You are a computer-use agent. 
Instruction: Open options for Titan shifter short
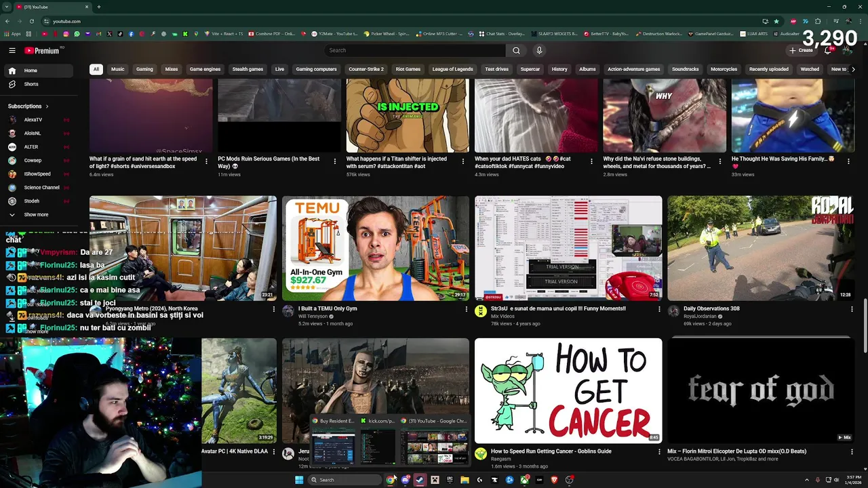[x=463, y=161]
